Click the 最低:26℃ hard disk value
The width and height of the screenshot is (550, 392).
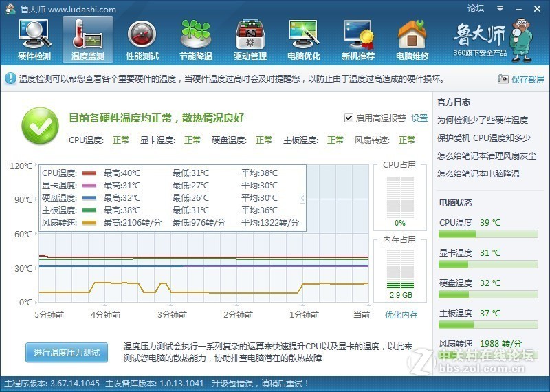point(190,198)
